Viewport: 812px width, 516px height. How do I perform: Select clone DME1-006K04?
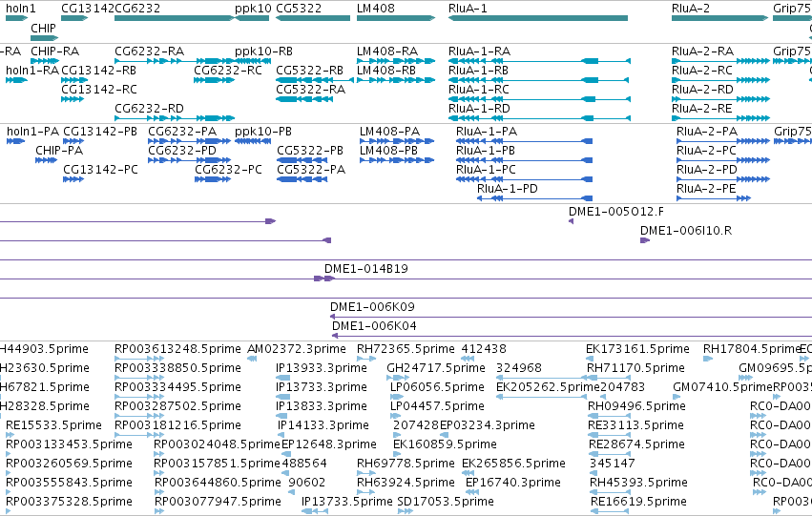(x=572, y=336)
